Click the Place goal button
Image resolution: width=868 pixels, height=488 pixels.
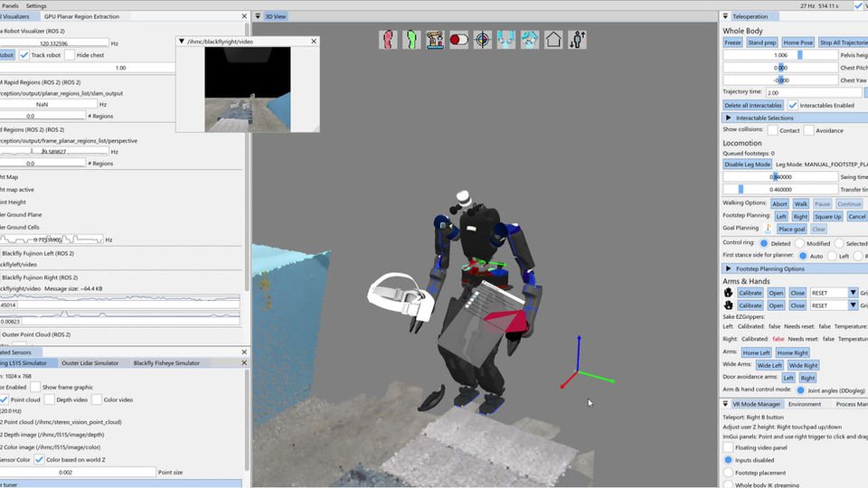pyautogui.click(x=791, y=229)
